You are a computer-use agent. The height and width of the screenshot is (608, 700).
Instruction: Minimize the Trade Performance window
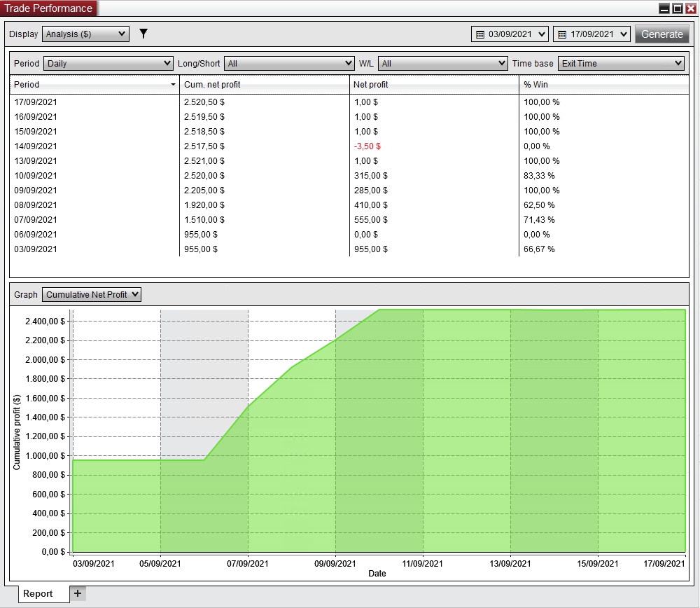(x=664, y=8)
